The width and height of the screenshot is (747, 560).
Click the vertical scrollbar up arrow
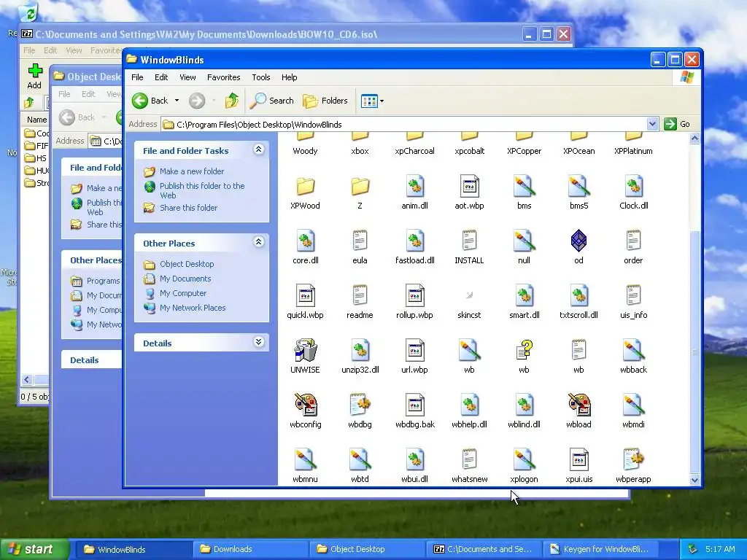pyautogui.click(x=694, y=139)
